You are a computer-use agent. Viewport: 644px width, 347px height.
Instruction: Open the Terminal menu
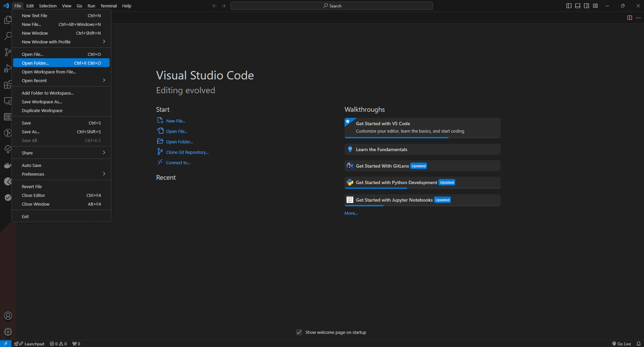click(x=108, y=6)
